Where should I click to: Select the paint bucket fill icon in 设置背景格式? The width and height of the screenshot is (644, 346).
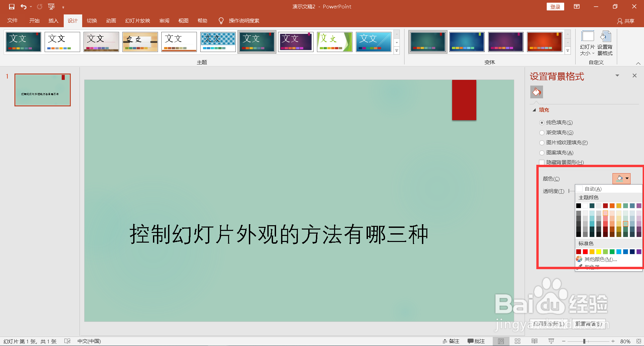point(536,92)
